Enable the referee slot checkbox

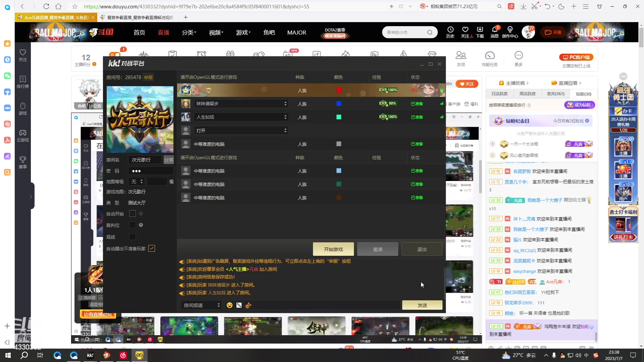(x=132, y=225)
